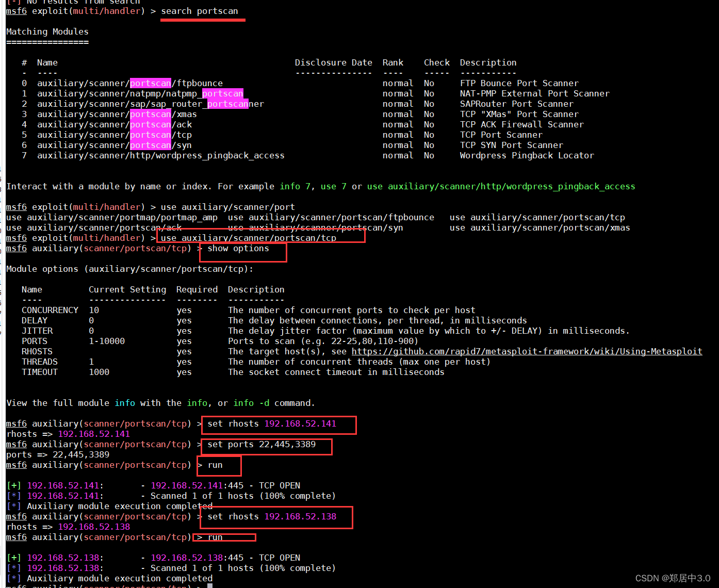The width and height of the screenshot is (719, 588).
Task: Click the DELAY option name
Action: tap(35, 320)
